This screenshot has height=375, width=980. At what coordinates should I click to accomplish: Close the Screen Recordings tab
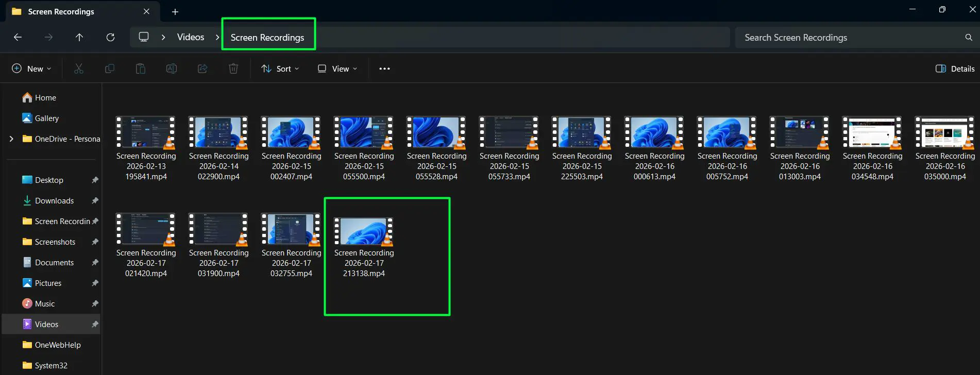tap(146, 11)
